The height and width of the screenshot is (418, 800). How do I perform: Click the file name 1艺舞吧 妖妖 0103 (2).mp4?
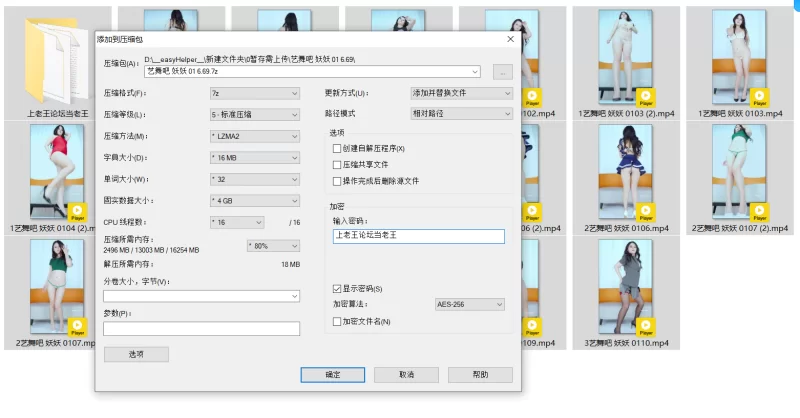(x=626, y=114)
